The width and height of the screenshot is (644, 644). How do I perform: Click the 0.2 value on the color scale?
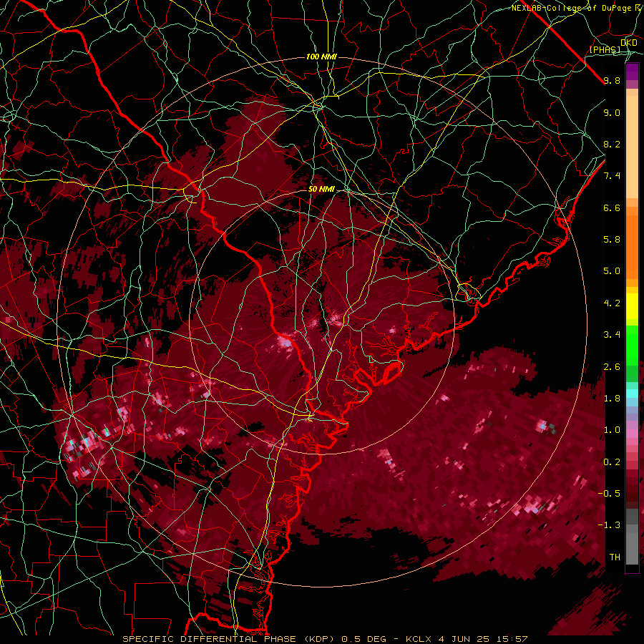click(612, 462)
